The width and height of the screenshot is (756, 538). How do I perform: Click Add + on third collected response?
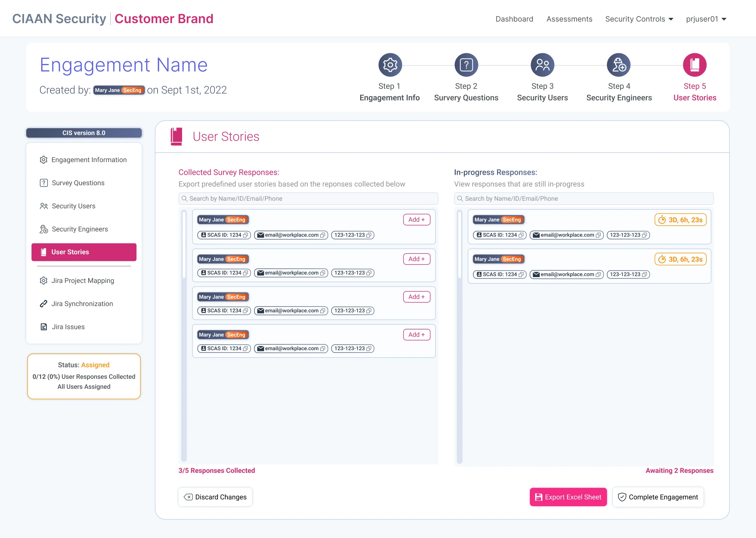(416, 297)
